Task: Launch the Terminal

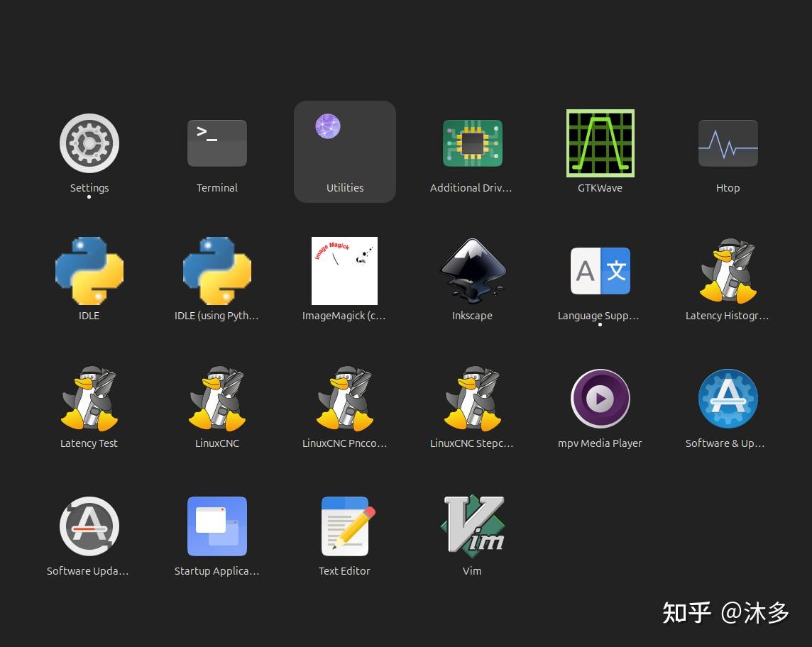Action: pos(217,143)
